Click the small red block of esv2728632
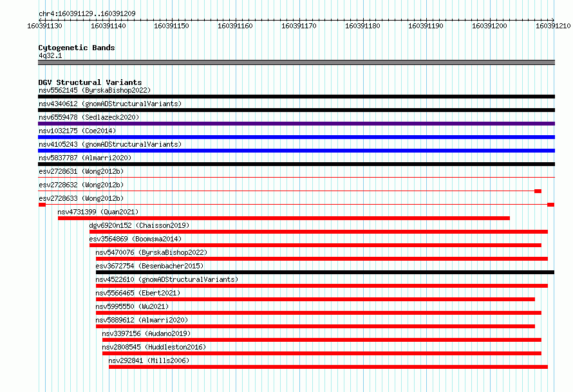 coord(538,191)
